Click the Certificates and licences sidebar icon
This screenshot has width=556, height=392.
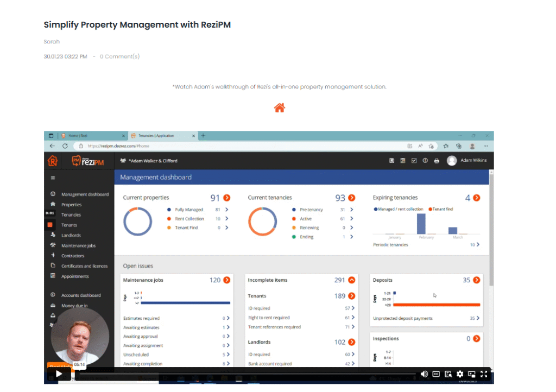coord(53,265)
